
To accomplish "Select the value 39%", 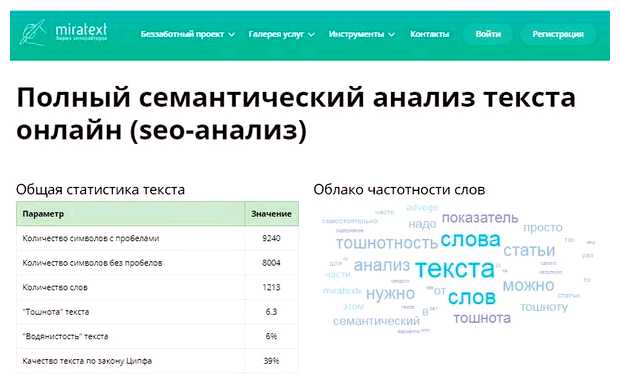I will tap(271, 361).
